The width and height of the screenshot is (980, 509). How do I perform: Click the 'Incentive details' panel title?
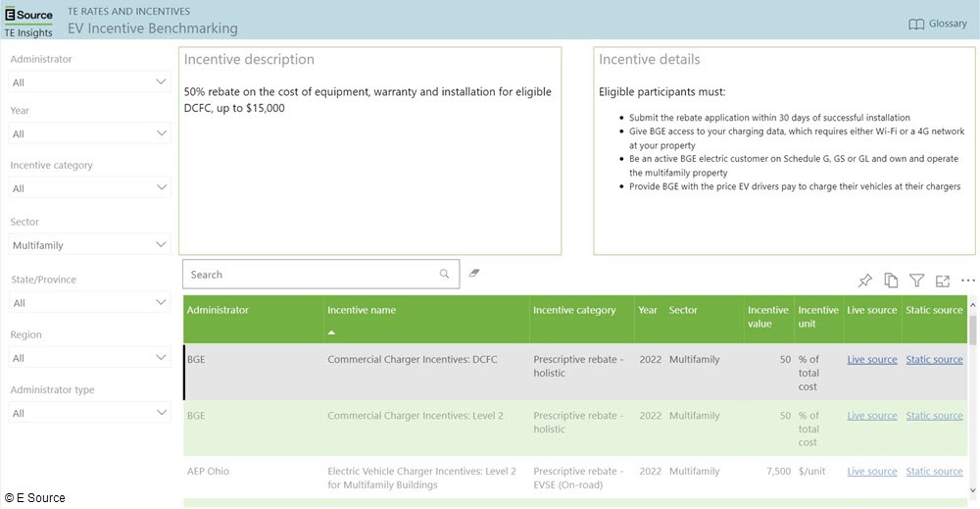[650, 60]
